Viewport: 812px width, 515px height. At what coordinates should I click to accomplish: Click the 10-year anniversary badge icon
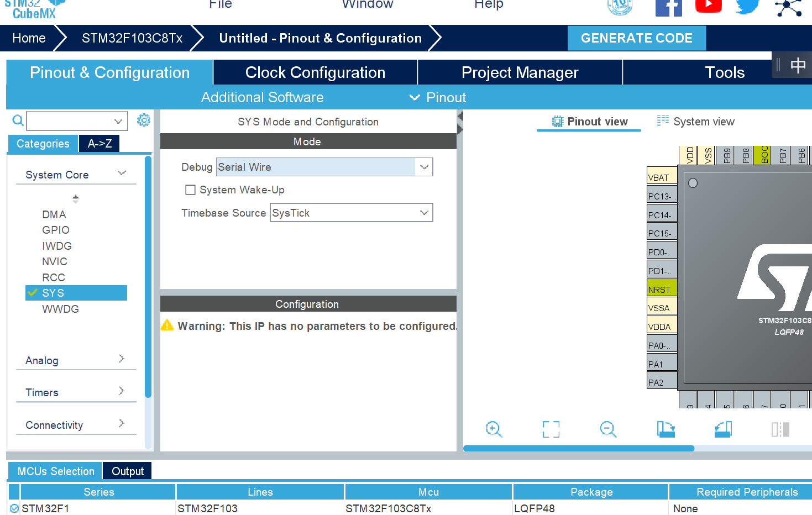tap(620, 7)
